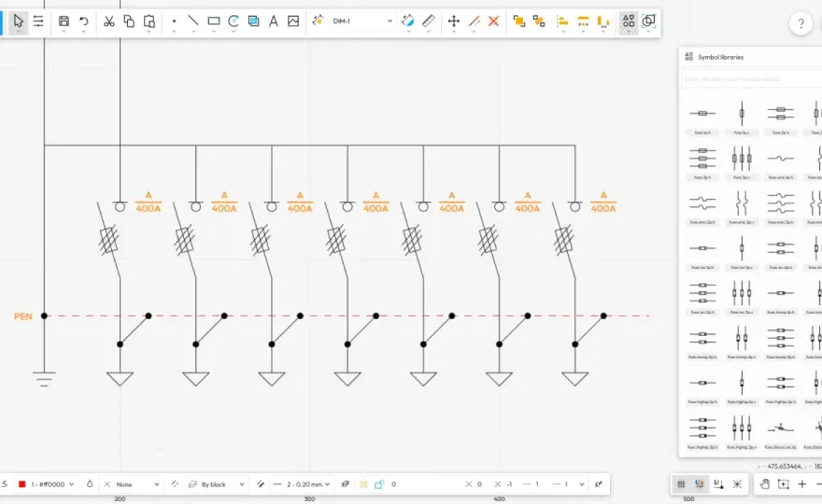Viewport: 822px width, 504px height.
Task: Expand the By block linetype dropdown
Action: pyautogui.click(x=217, y=484)
